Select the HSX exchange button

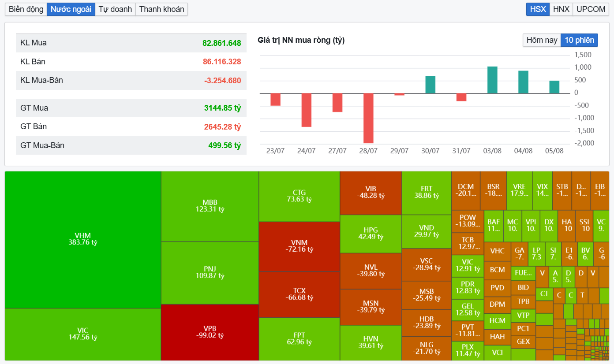538,9
